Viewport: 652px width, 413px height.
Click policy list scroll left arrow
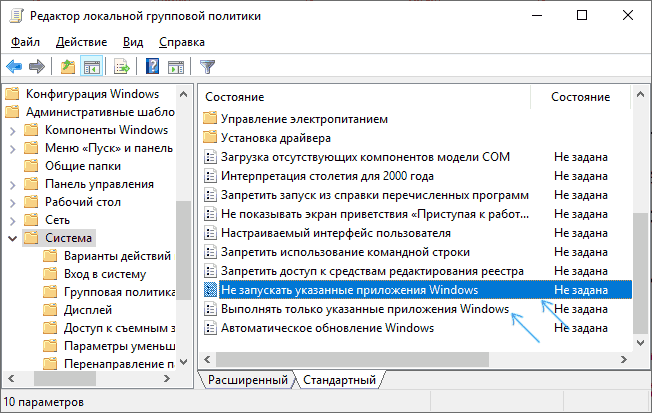207,359
